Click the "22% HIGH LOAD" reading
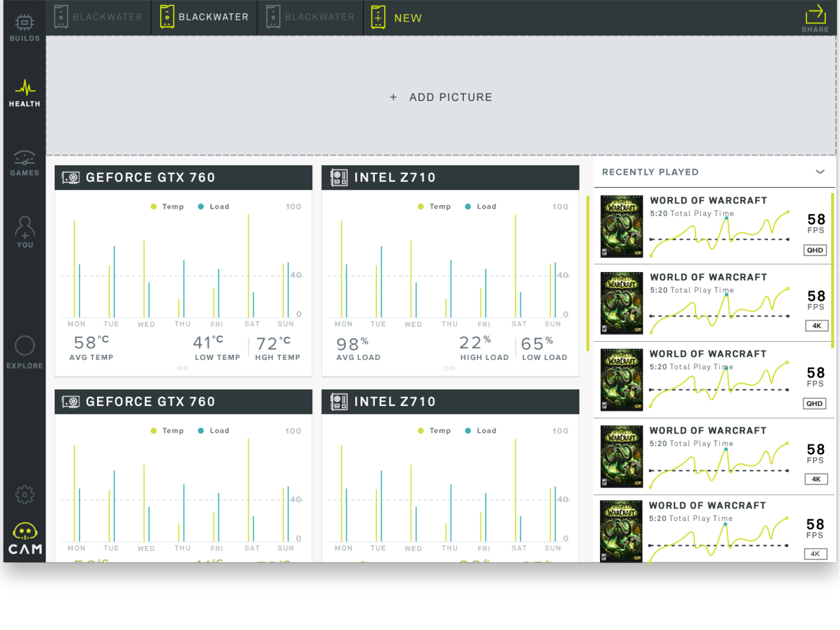Image resolution: width=840 pixels, height=630 pixels. tap(484, 348)
